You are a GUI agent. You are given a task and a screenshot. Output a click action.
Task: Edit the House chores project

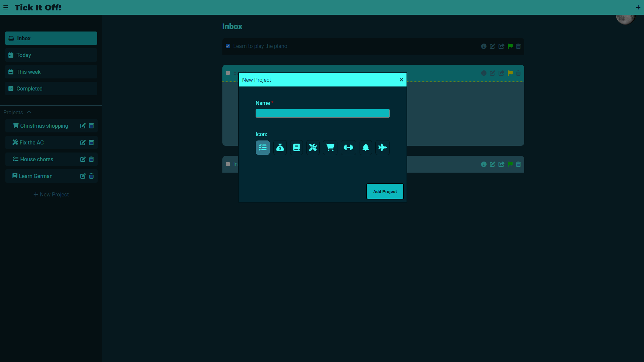[83, 159]
